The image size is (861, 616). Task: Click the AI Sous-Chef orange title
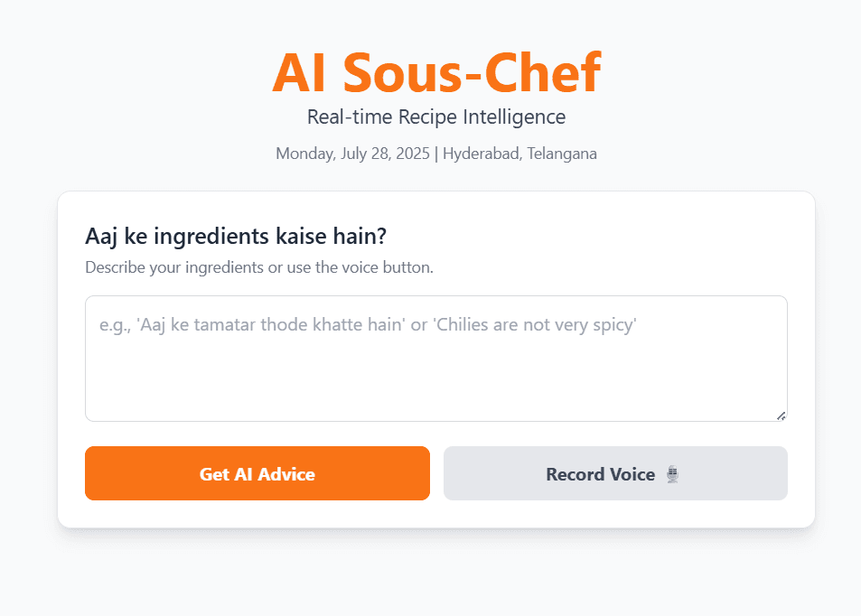[x=436, y=72]
